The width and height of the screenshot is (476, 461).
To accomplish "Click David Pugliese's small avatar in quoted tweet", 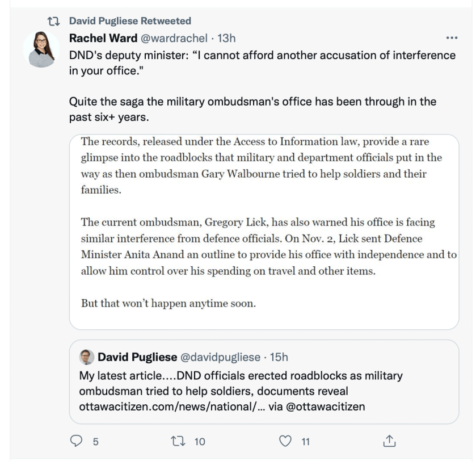I will [87, 359].
